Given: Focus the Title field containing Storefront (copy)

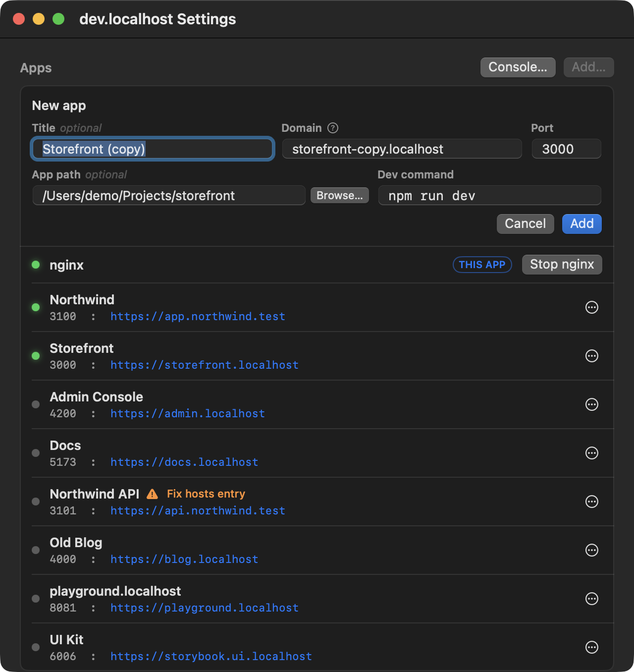Looking at the screenshot, I should coord(153,149).
